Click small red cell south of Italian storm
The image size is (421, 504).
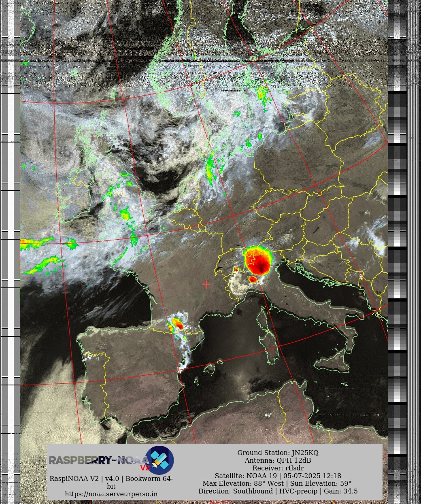pos(253,279)
